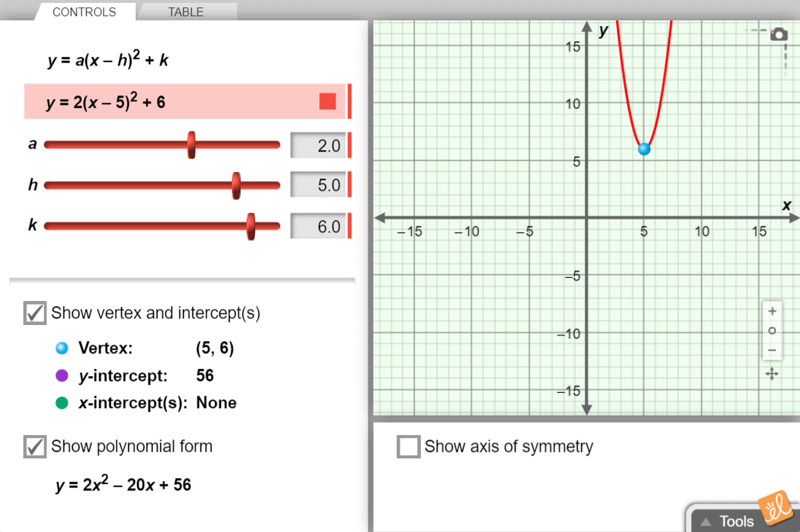Select the blue vertex point on the parabola
The width and height of the screenshot is (800, 532).
(645, 149)
